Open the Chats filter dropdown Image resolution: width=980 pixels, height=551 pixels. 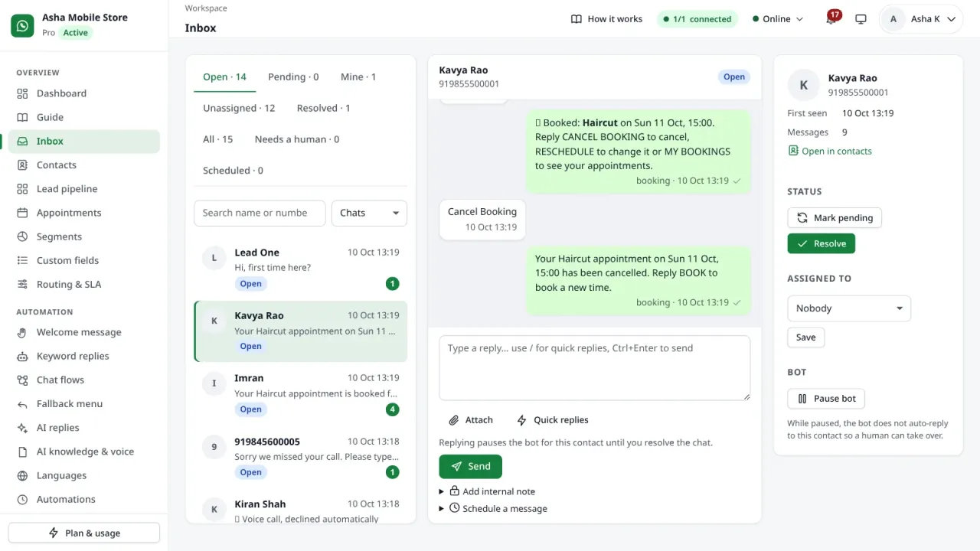point(369,213)
